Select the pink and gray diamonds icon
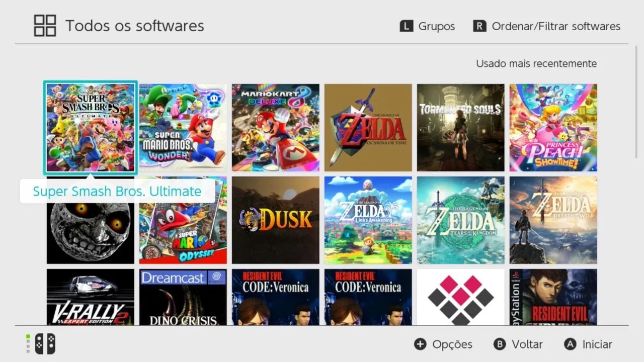 [461, 297]
